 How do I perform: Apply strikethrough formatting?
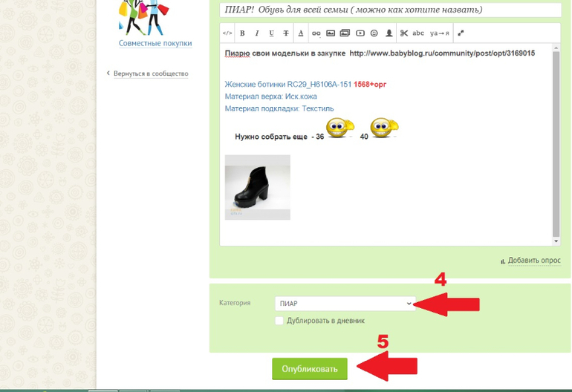tap(286, 33)
